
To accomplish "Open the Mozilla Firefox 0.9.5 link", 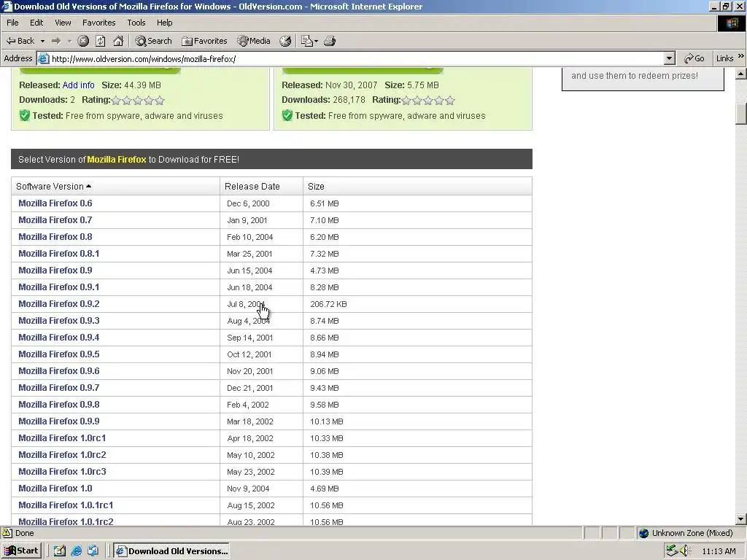I will point(59,354).
